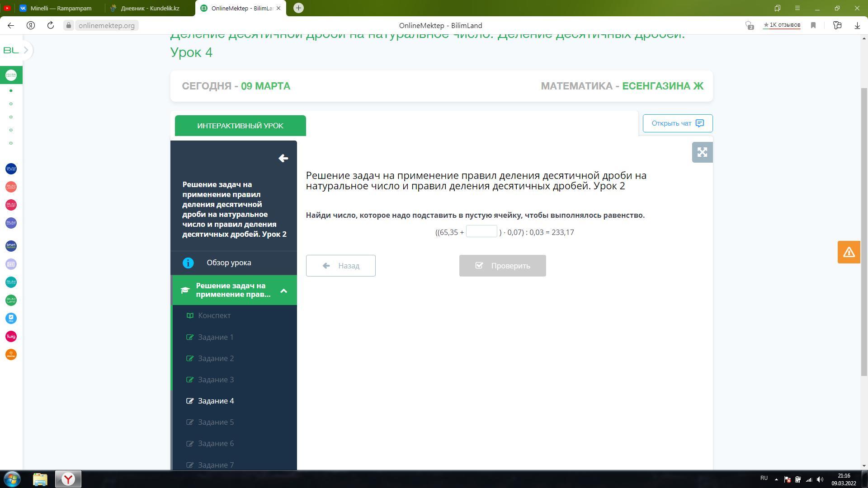Click browser bookmark icon in toolbar

point(813,25)
